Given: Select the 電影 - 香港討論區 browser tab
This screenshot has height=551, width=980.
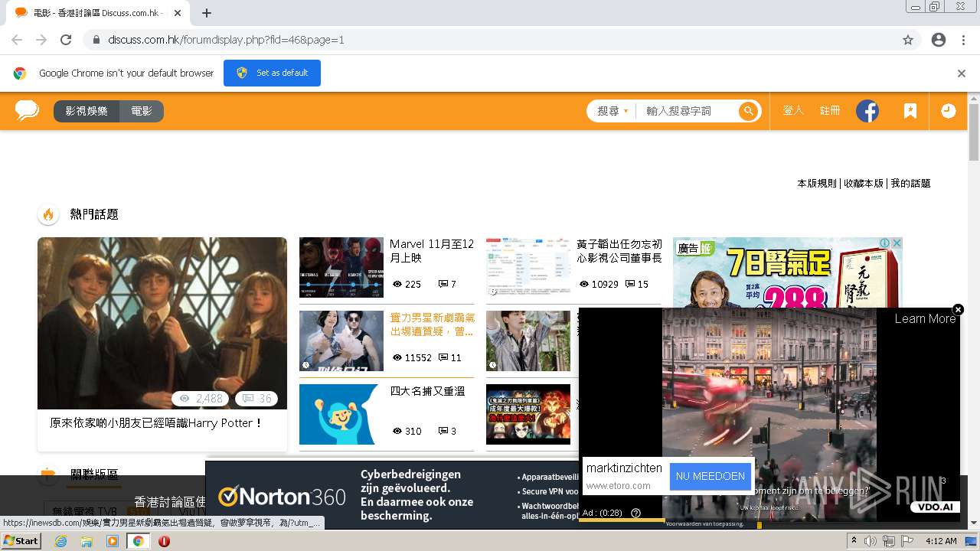Looking at the screenshot, I should point(96,13).
